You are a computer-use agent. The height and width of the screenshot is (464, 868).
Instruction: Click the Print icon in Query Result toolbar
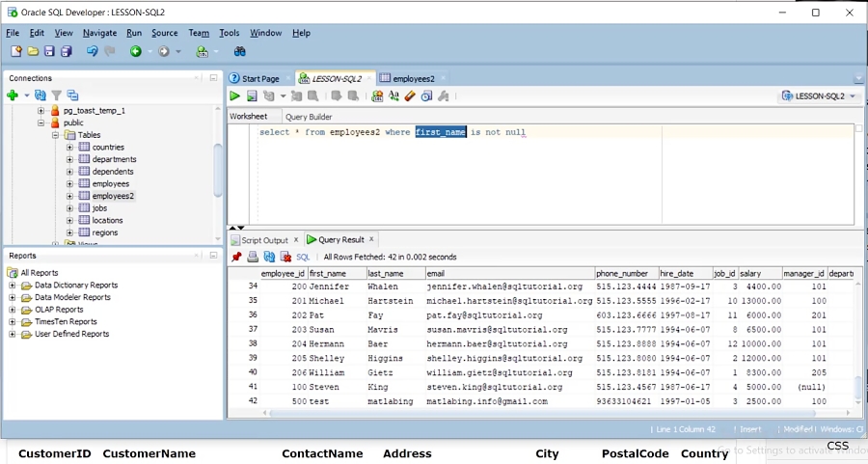pos(253,258)
